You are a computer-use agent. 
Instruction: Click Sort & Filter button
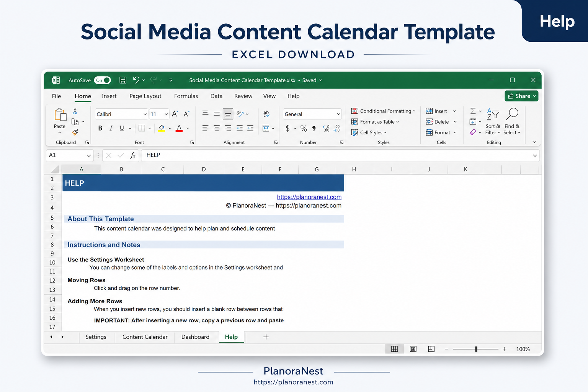[493, 121]
